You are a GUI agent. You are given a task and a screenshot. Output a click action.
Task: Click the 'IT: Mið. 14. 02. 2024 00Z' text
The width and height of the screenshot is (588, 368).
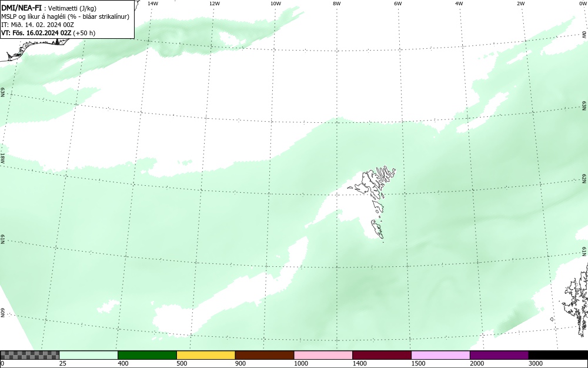(x=38, y=25)
